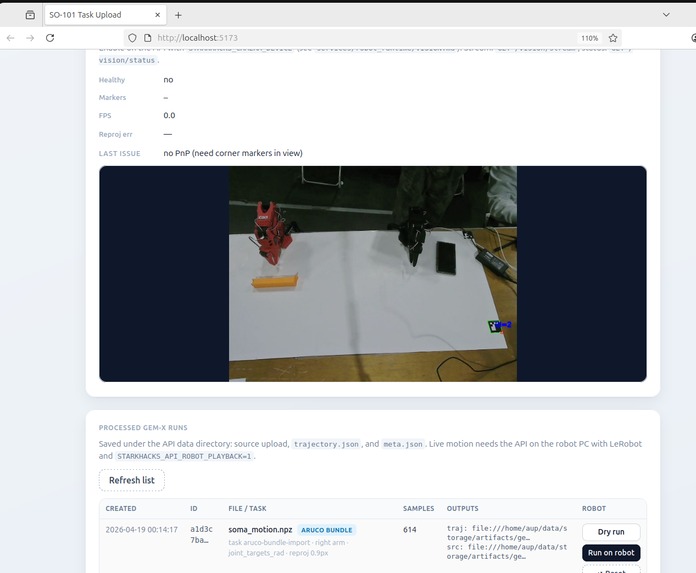Click the samples value 614

click(x=410, y=530)
